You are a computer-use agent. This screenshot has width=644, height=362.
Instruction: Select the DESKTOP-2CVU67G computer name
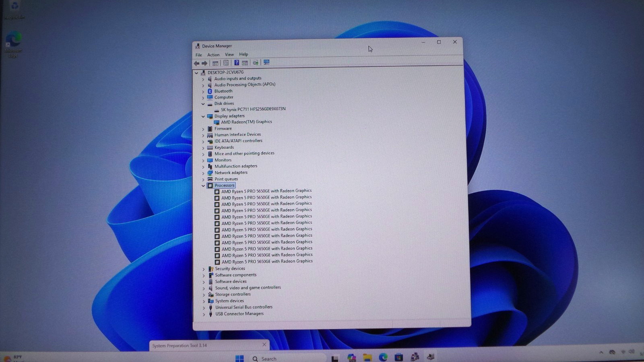225,72
